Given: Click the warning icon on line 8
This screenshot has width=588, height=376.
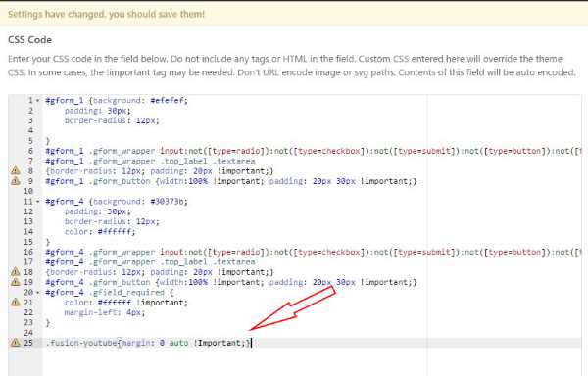Looking at the screenshot, I should tap(15, 171).
